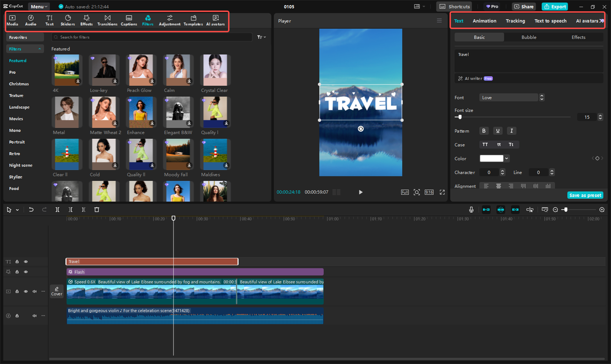611x364 pixels.
Task: Open the Captions panel
Action: point(128,20)
